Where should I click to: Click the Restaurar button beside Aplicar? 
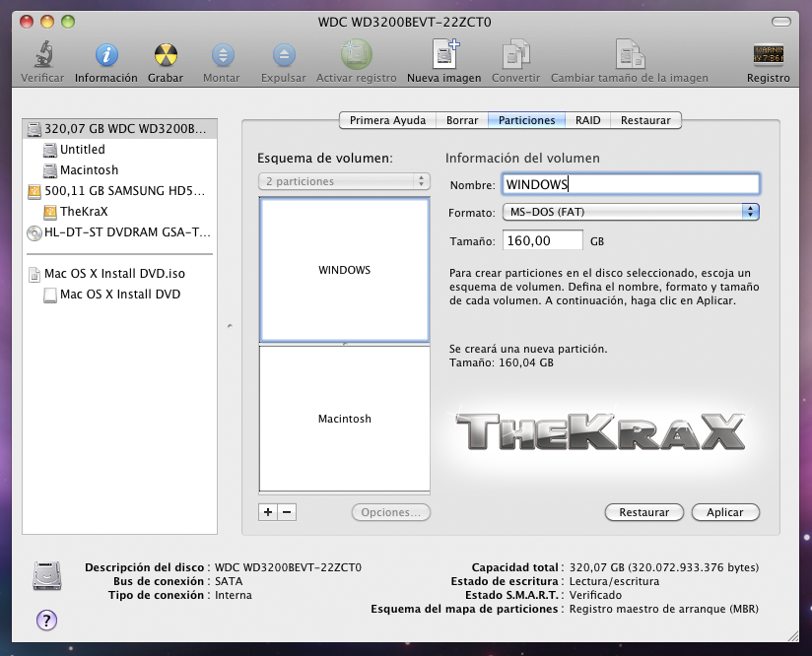644,512
